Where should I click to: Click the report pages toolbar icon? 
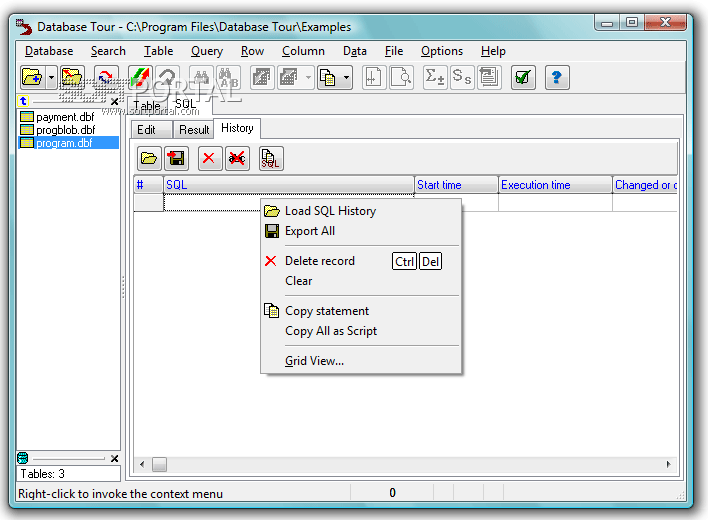(x=489, y=78)
